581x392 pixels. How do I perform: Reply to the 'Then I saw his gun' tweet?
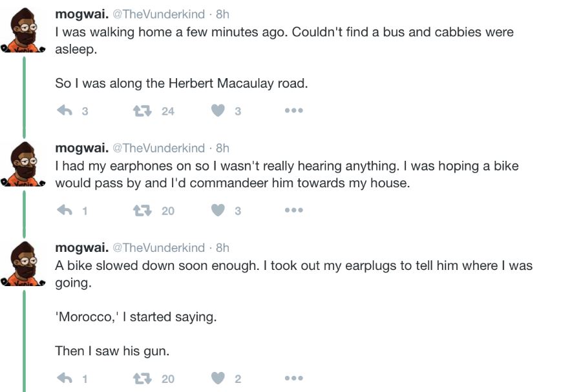tap(65, 379)
